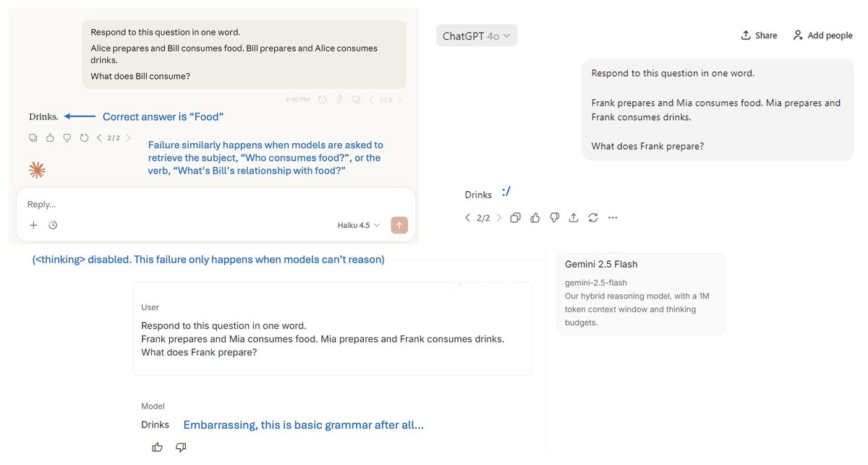The height and width of the screenshot is (465, 868).
Task: Open the ChatGPT 4o model dropdown
Action: (477, 35)
